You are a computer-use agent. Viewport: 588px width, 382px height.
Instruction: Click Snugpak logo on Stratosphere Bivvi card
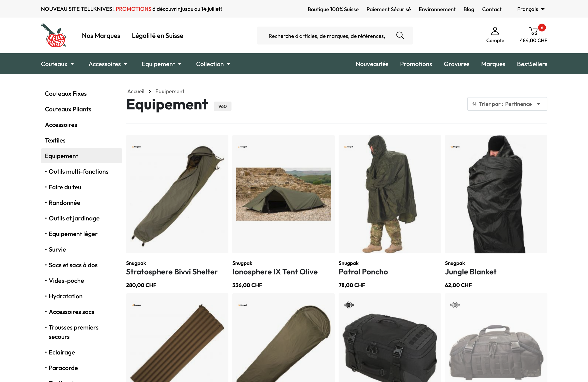[x=136, y=147]
